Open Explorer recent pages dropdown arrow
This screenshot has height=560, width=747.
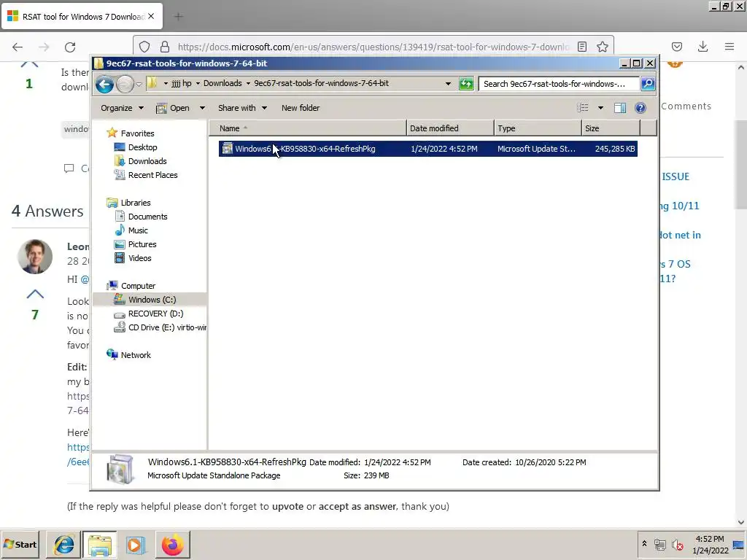click(x=139, y=85)
